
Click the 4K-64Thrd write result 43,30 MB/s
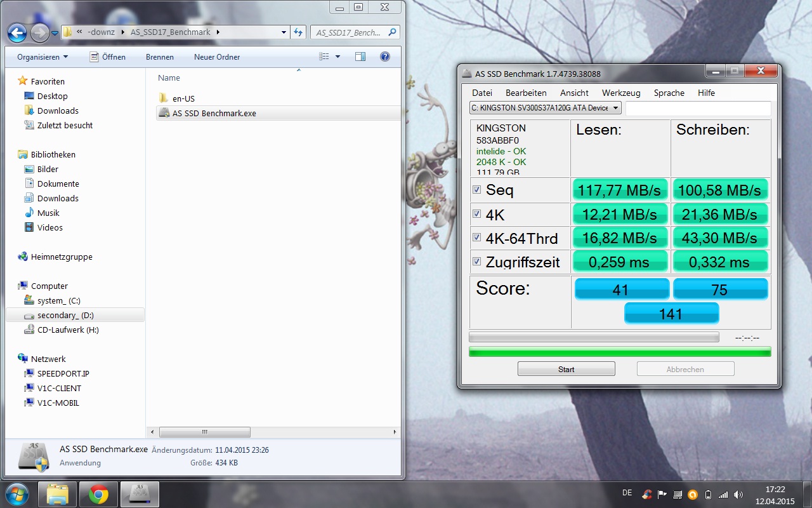click(x=720, y=237)
